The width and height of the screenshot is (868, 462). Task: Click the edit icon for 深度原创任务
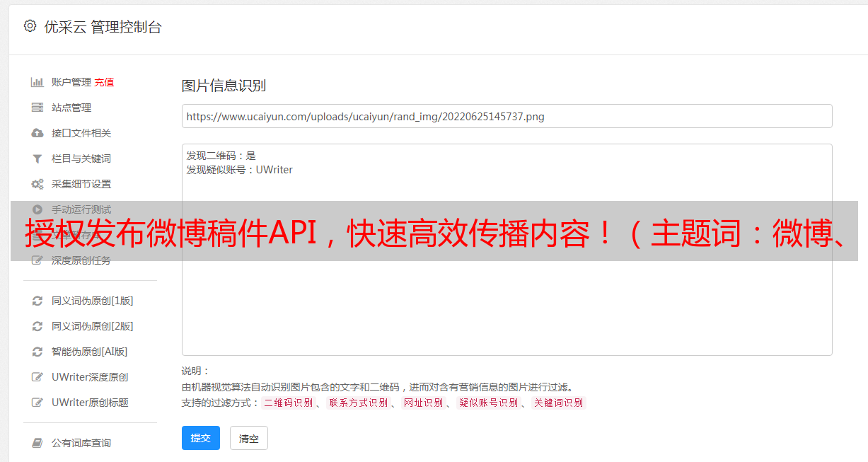click(37, 260)
